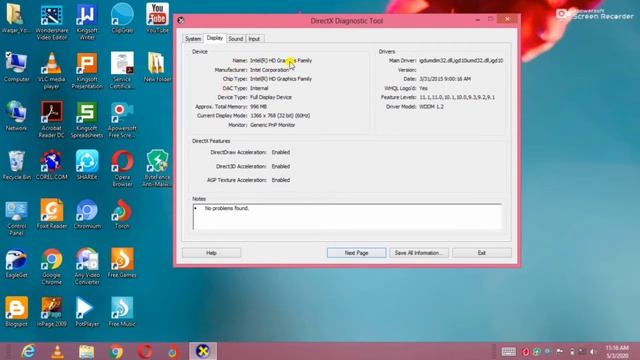Click the 'No problems found.' note

click(227, 208)
